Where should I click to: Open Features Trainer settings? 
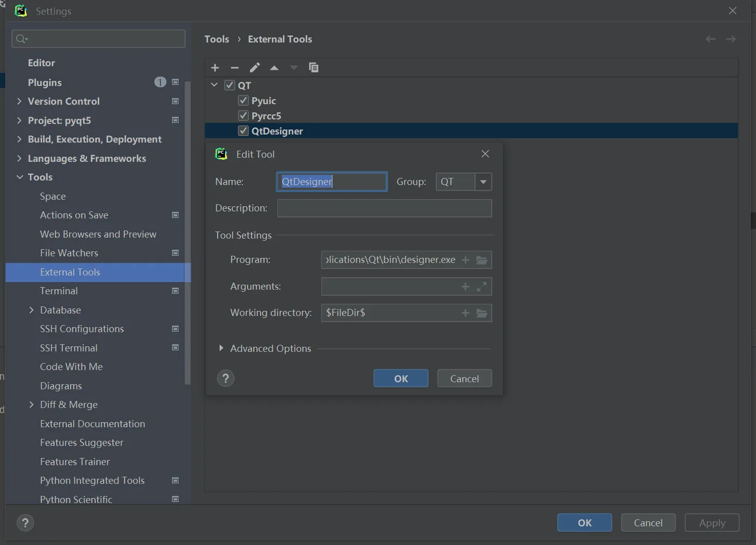75,462
